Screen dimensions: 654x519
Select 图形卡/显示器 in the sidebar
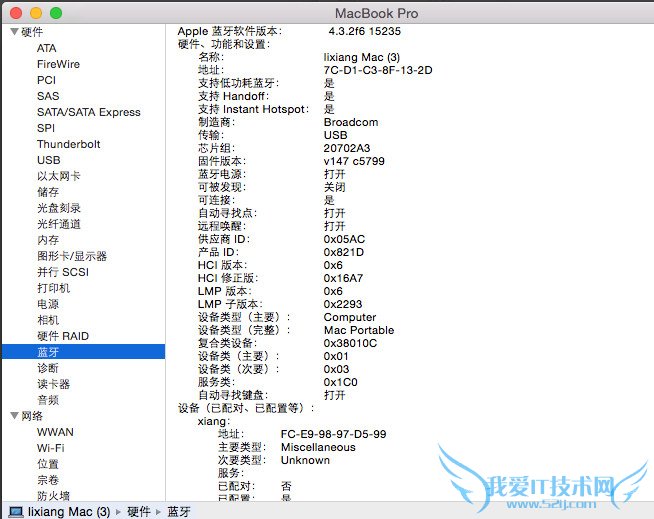click(72, 256)
